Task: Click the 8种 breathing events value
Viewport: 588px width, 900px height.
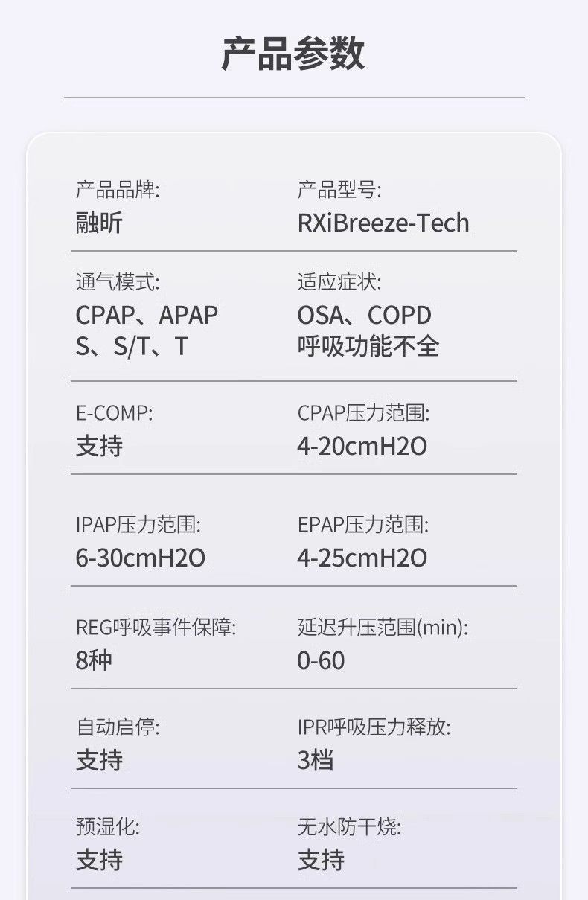Action: point(94,660)
